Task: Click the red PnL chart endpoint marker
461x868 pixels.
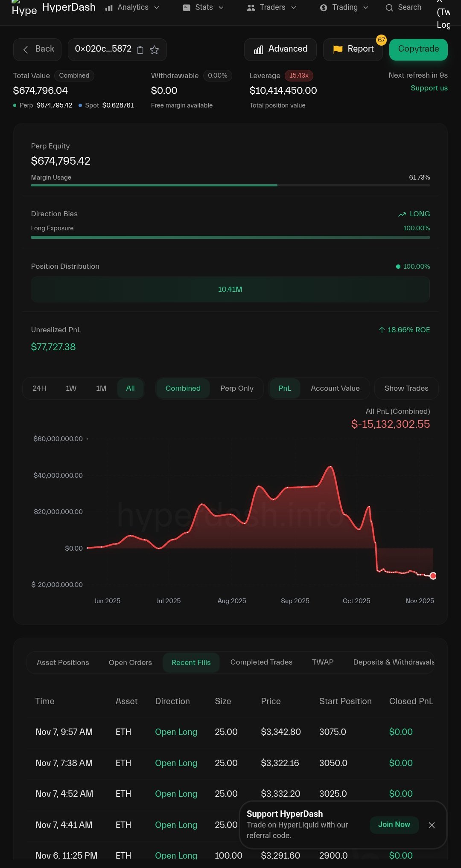Action: pos(433,576)
